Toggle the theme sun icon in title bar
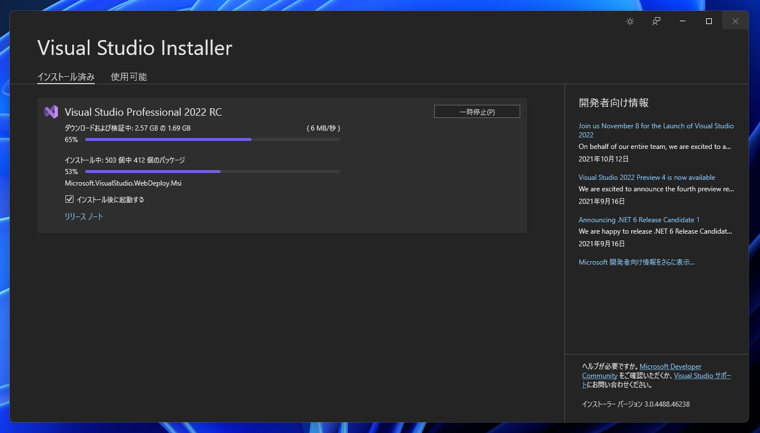Viewport: 760px width, 433px height. tap(630, 21)
